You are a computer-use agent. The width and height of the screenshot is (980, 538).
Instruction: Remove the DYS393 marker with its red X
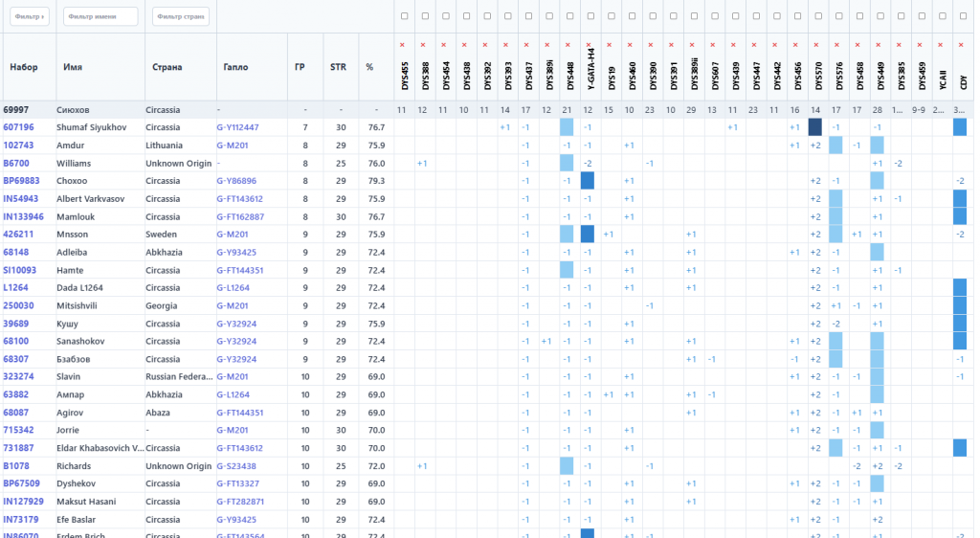[505, 45]
